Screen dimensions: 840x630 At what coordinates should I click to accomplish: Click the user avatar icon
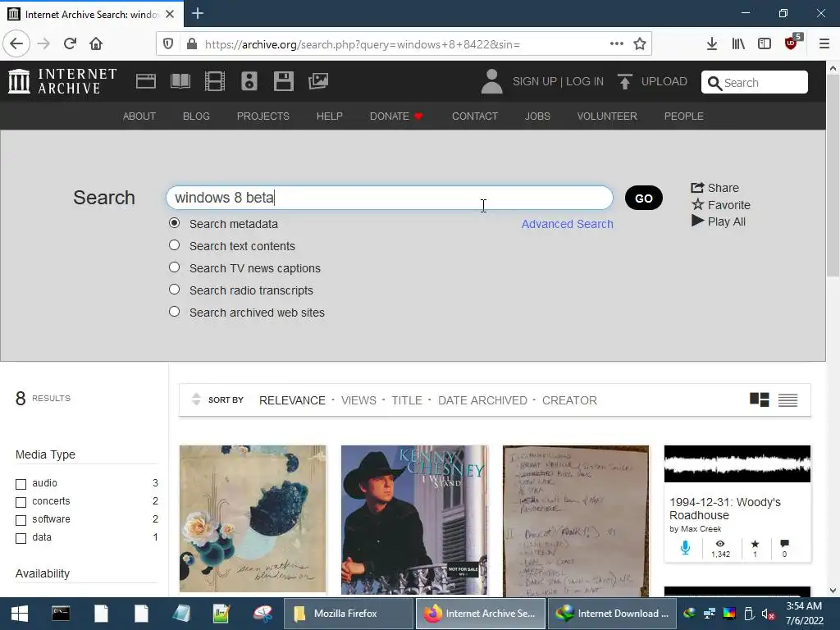491,81
